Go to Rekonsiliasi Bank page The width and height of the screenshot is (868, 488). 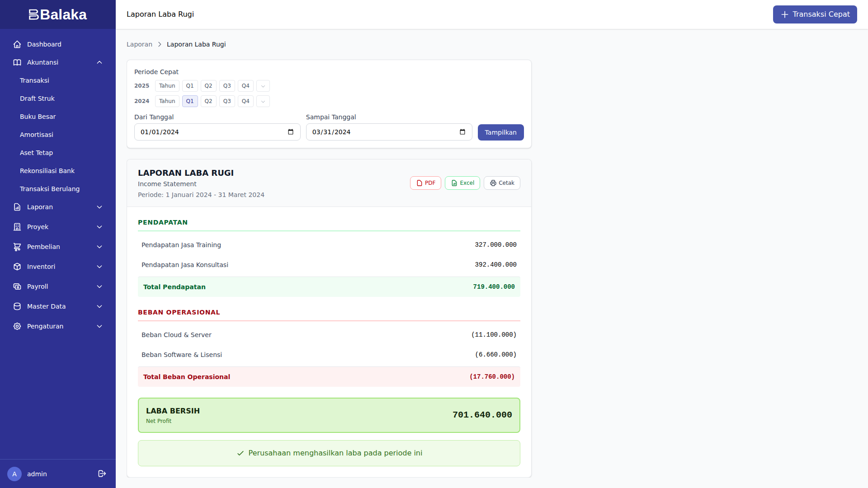(x=47, y=171)
